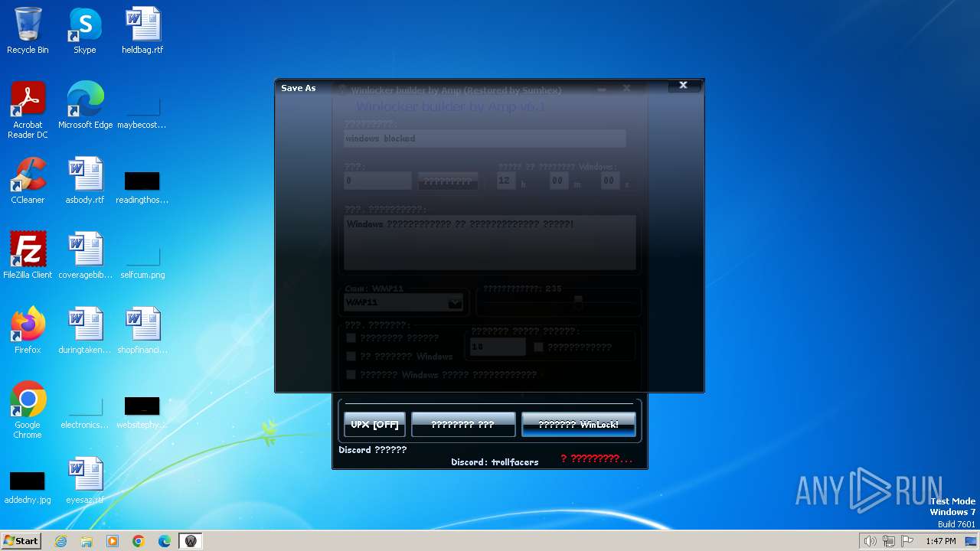This screenshot has height=551, width=980.
Task: Launch Microsoft Edge from the desktop
Action: pos(85,106)
